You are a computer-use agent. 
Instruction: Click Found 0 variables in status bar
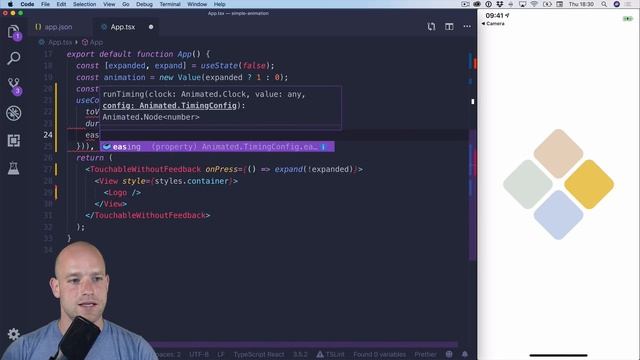[x=380, y=354]
